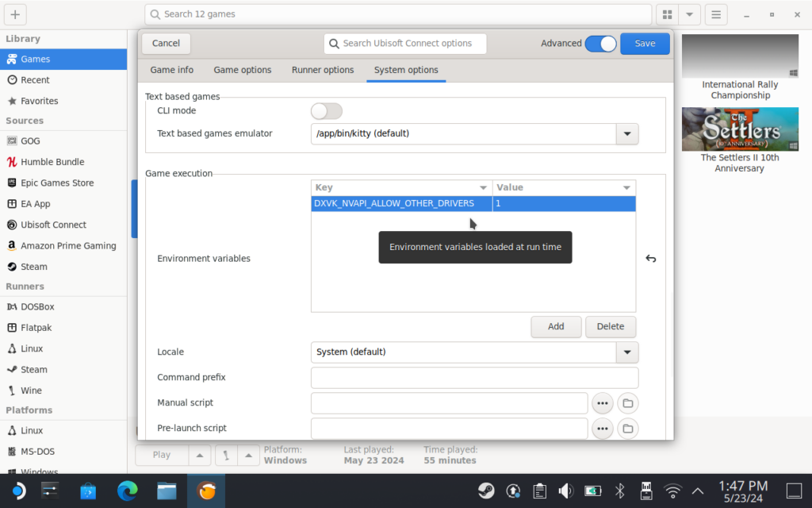Select the DXVK_NVAPI_ALLOW_OTHER_DRIVERS key cell

pos(401,204)
